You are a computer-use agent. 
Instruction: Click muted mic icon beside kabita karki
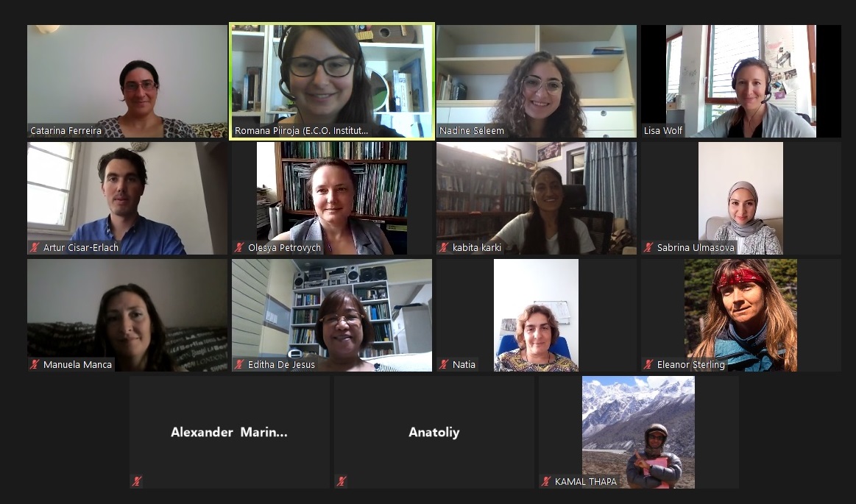coord(444,248)
